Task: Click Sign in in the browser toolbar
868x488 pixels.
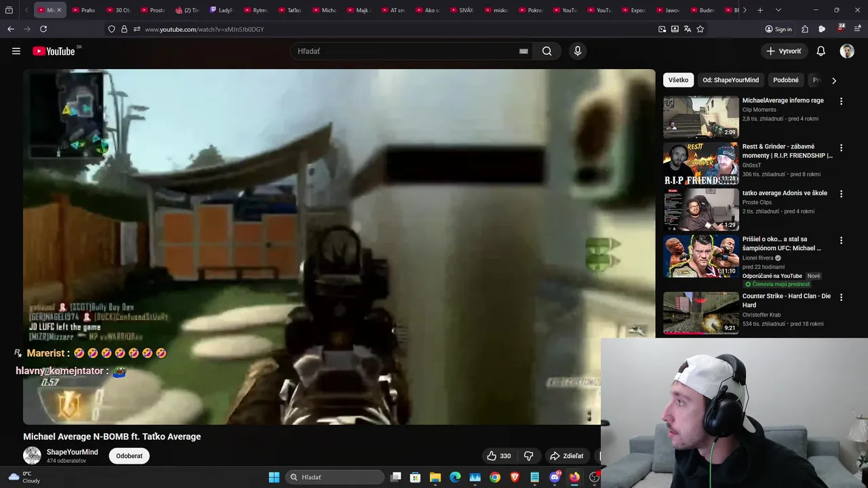Action: [778, 29]
